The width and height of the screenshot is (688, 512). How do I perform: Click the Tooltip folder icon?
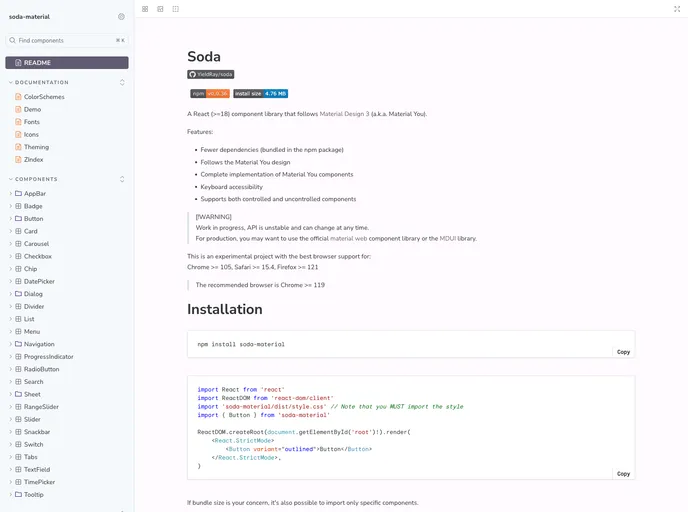pyautogui.click(x=18, y=494)
